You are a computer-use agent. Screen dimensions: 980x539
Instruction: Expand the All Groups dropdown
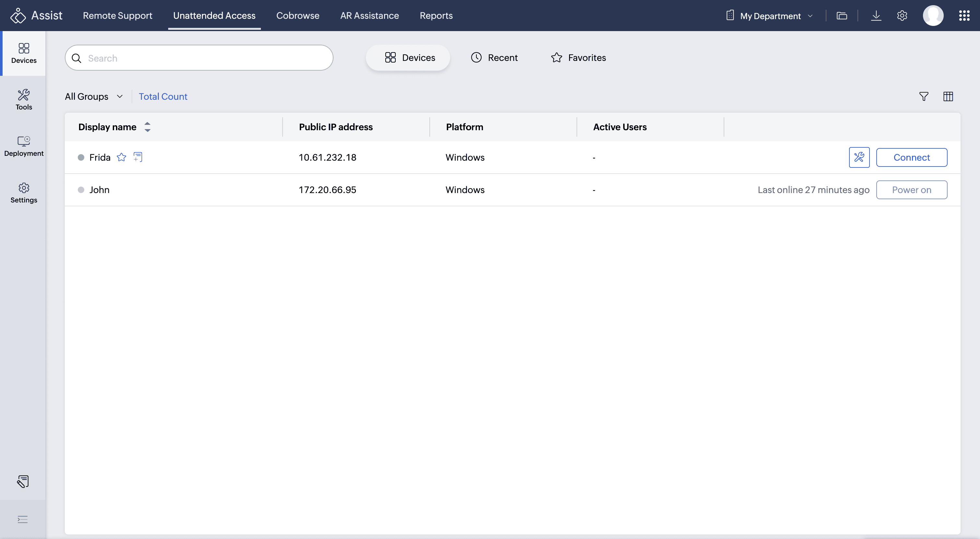coord(94,97)
